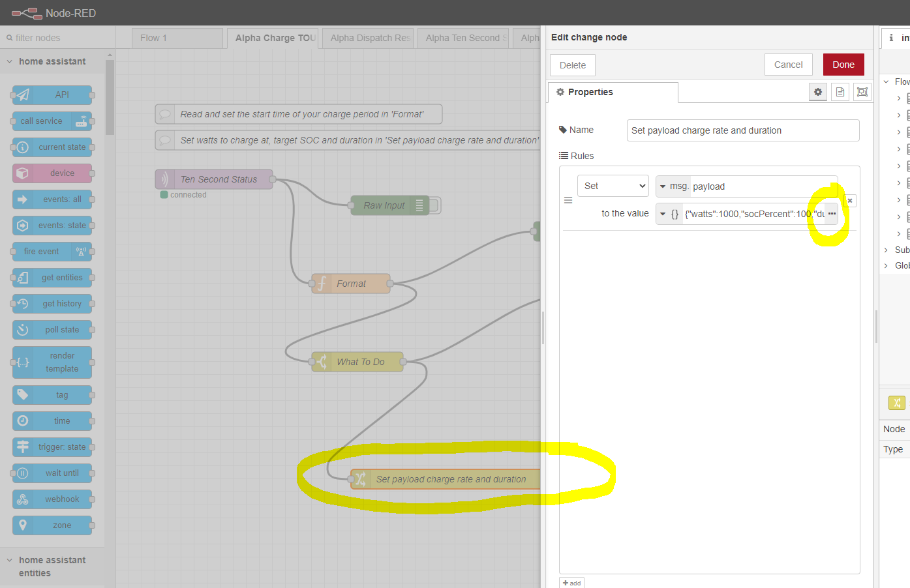The height and width of the screenshot is (588, 910).
Task: Select the What To Do switch node
Action: [357, 362]
